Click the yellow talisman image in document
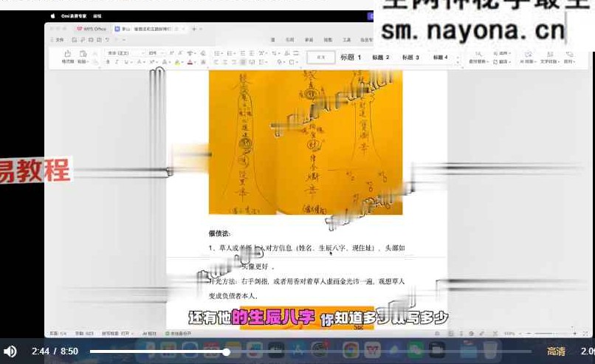This screenshot has width=595, height=364. [306, 142]
